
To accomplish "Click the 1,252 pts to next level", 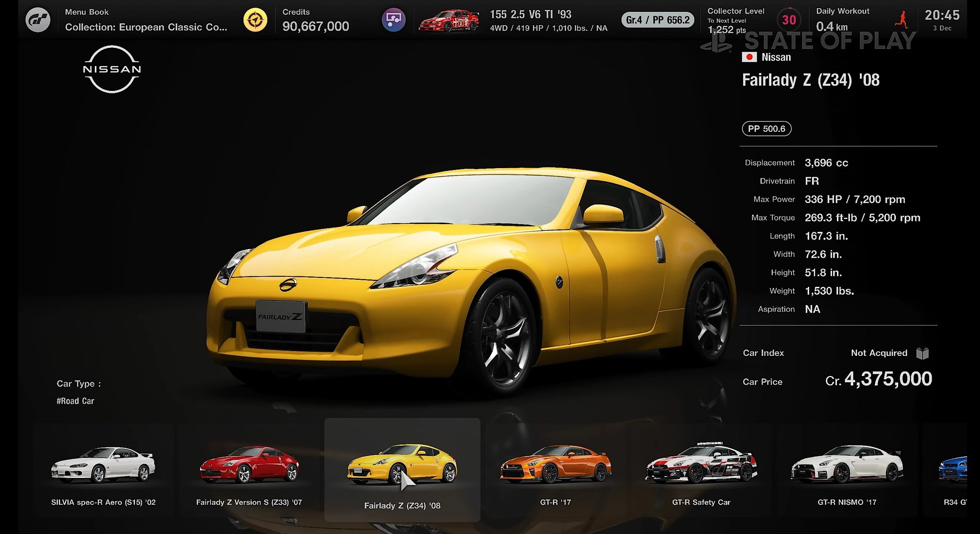I will click(726, 30).
